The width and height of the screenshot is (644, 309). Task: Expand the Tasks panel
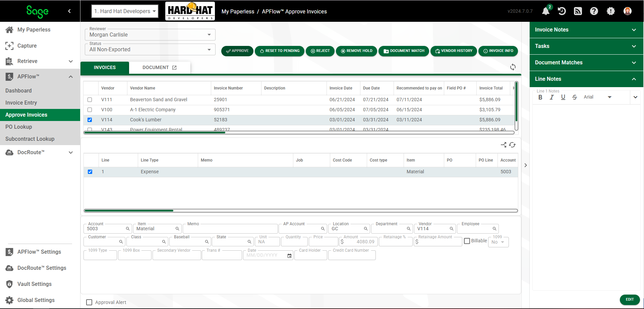(586, 46)
